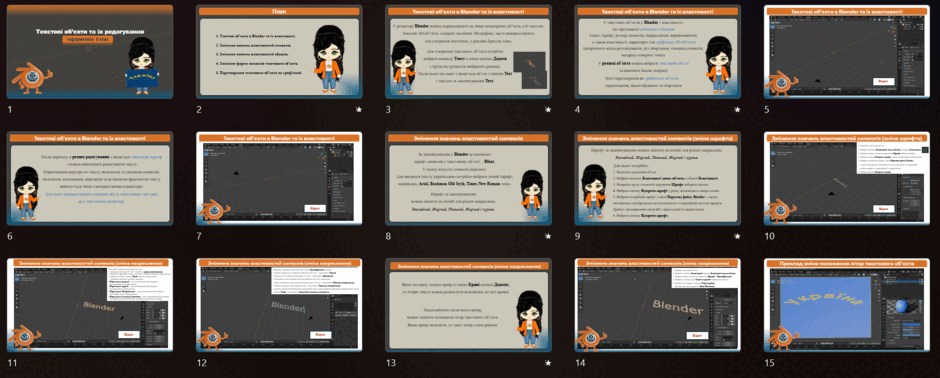Select slide 1 title slide thumbnail
This screenshot has height=378, width=940.
tap(90, 52)
